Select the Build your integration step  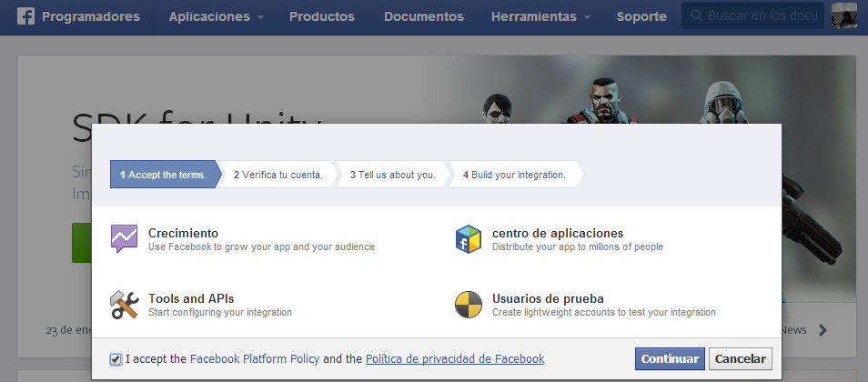point(514,175)
